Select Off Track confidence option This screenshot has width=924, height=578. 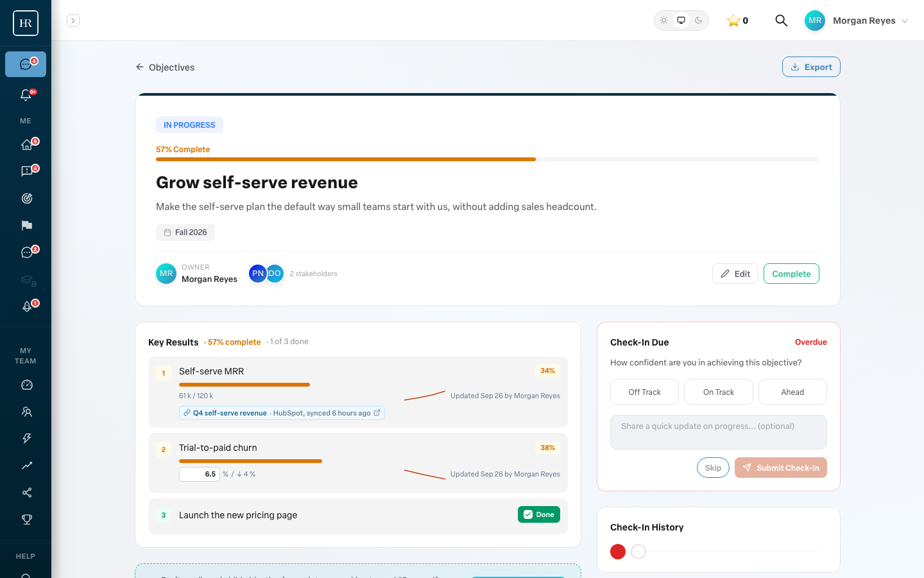tap(644, 392)
